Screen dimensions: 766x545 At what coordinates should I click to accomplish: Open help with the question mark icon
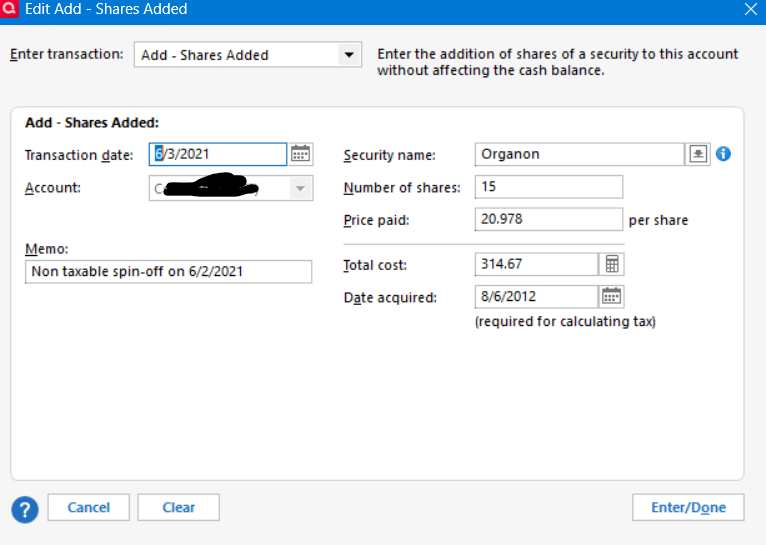[x=25, y=510]
